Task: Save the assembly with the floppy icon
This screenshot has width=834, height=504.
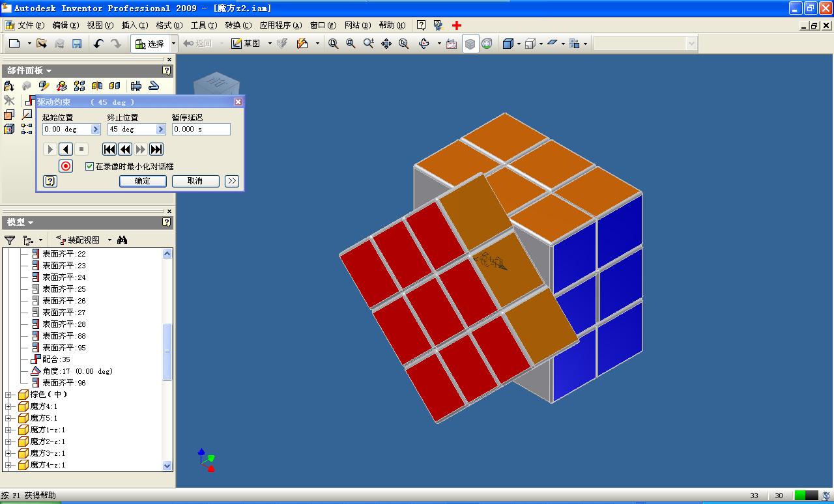Action: [x=77, y=44]
